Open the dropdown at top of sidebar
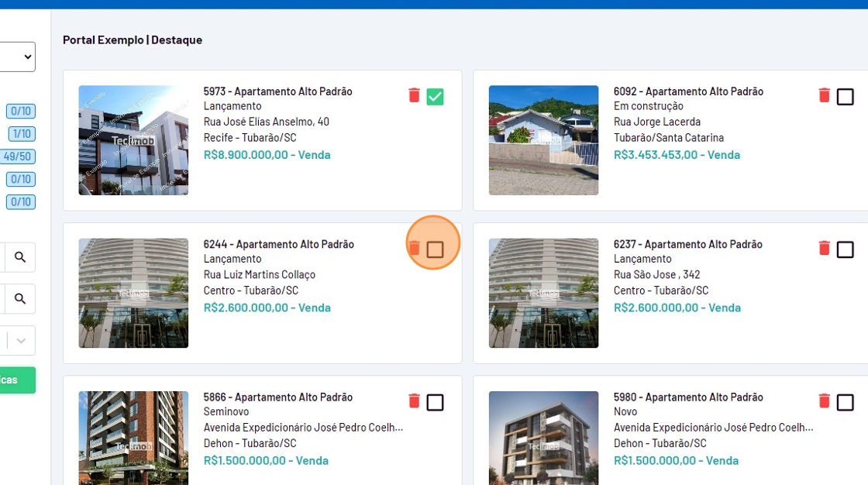 pyautogui.click(x=19, y=57)
